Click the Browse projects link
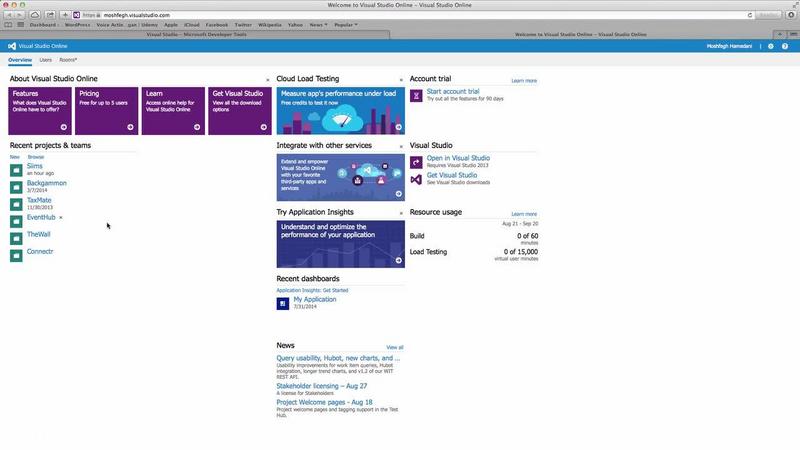 [x=36, y=157]
